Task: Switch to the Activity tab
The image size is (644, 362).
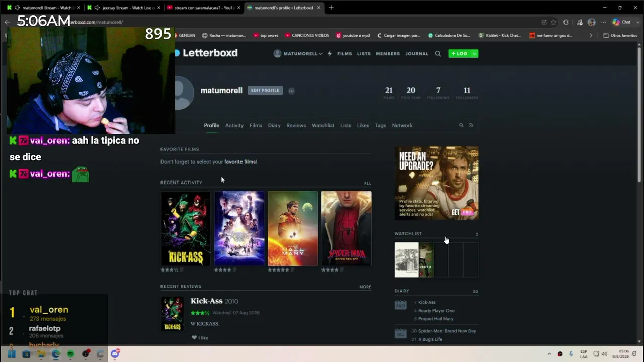Action: 234,125
